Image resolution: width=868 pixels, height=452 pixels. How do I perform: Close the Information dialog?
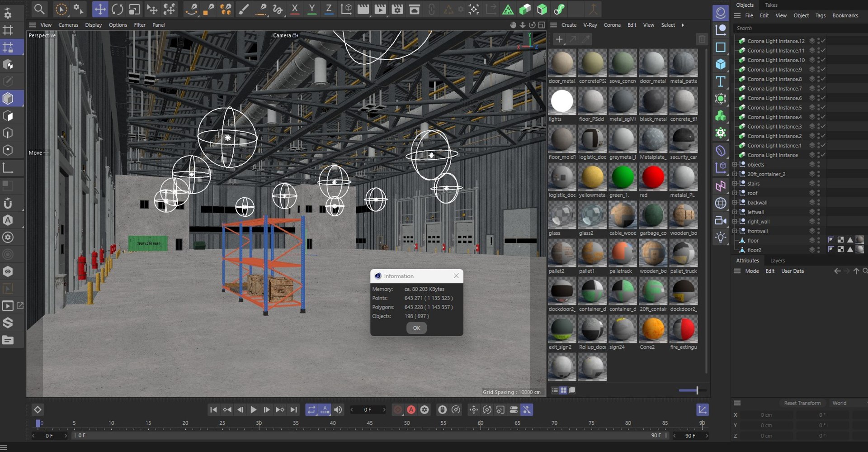point(456,276)
